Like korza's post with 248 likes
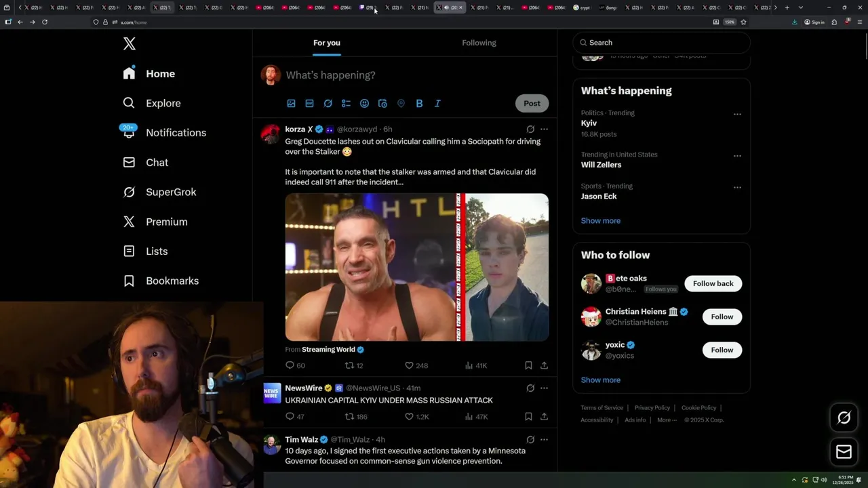Screen dimensions: 868x488 click(416, 365)
